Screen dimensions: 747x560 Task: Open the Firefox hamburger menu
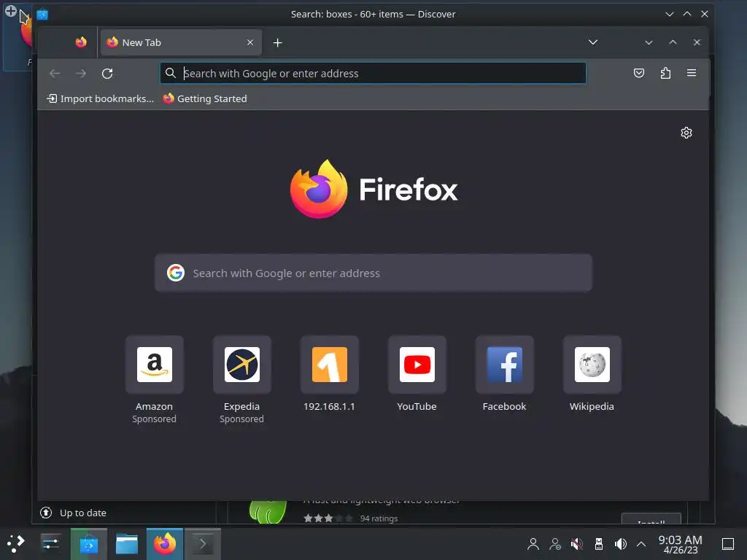(692, 73)
